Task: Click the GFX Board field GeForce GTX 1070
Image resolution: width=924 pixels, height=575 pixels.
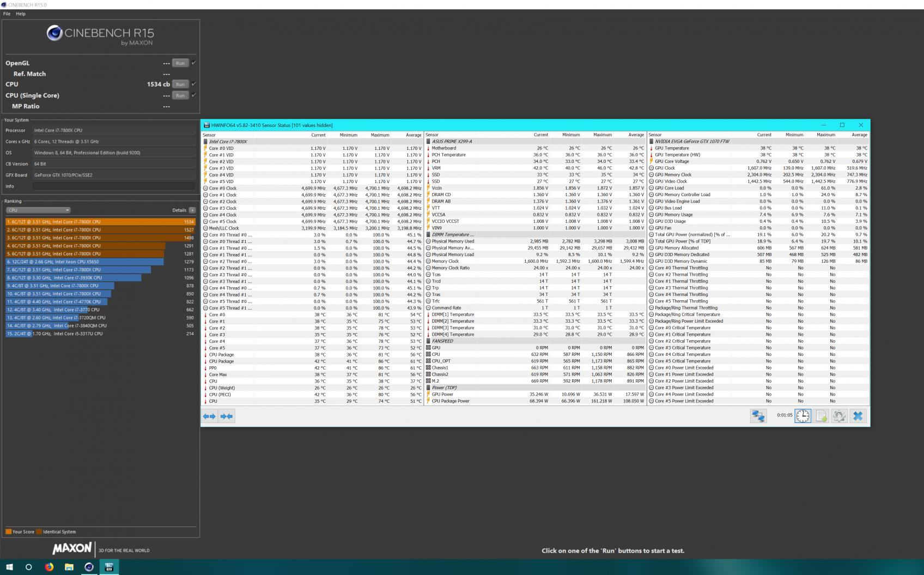Action: pos(113,175)
